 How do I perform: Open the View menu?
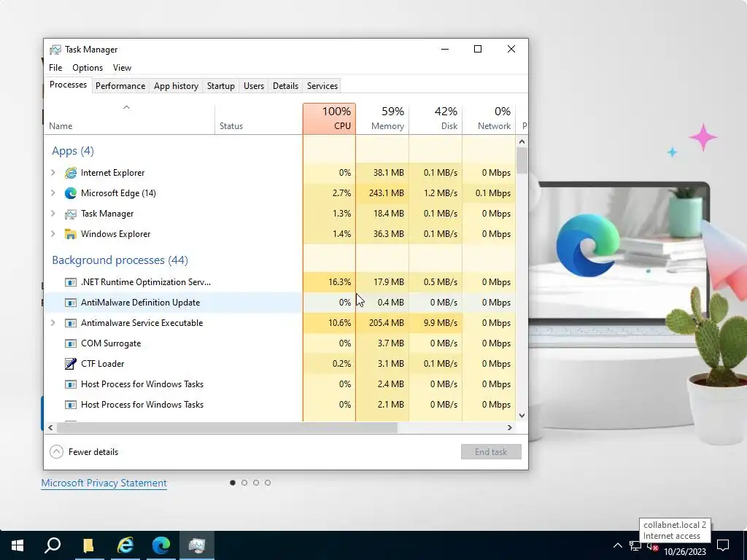(x=122, y=68)
